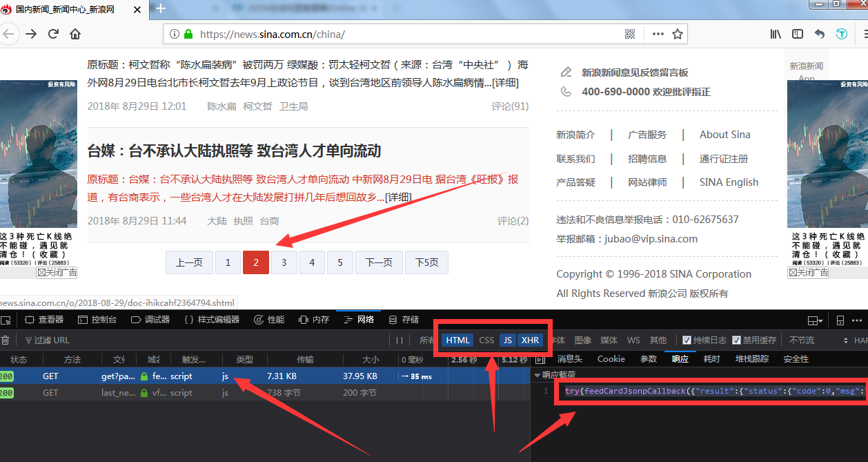Open headline 台媒：台不承认大陆执照等
Screen dimensions: 868x462
[x=235, y=151]
